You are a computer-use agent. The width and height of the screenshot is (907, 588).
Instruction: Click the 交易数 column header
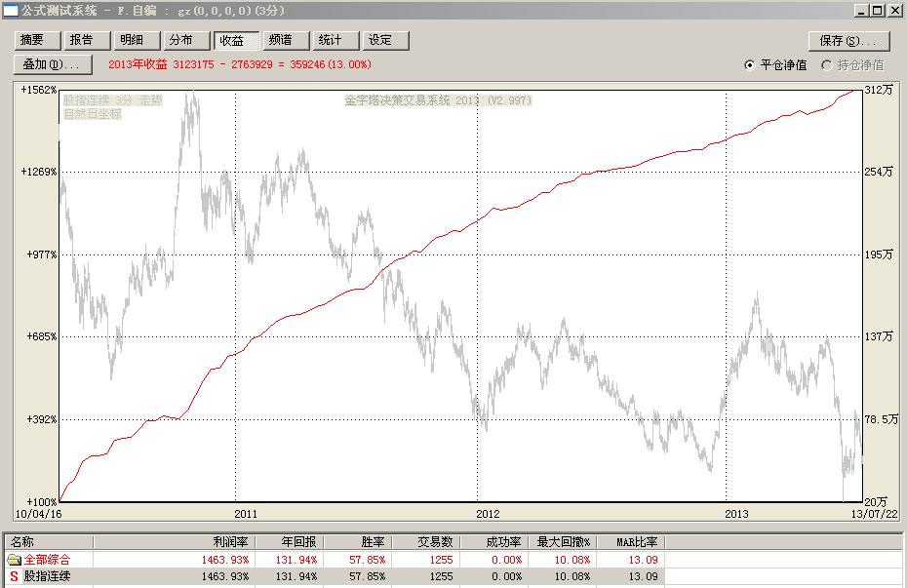[427, 542]
